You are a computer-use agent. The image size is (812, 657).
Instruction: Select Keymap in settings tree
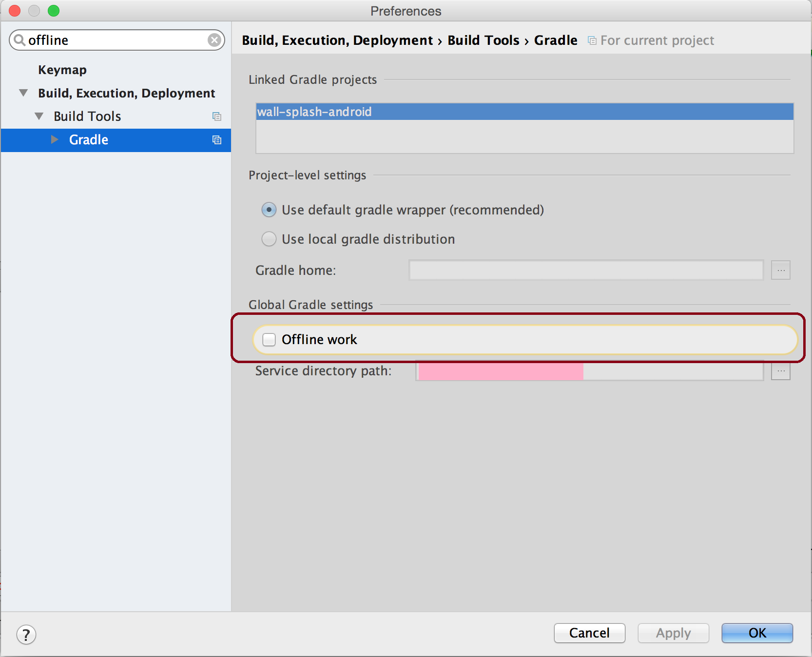click(62, 70)
